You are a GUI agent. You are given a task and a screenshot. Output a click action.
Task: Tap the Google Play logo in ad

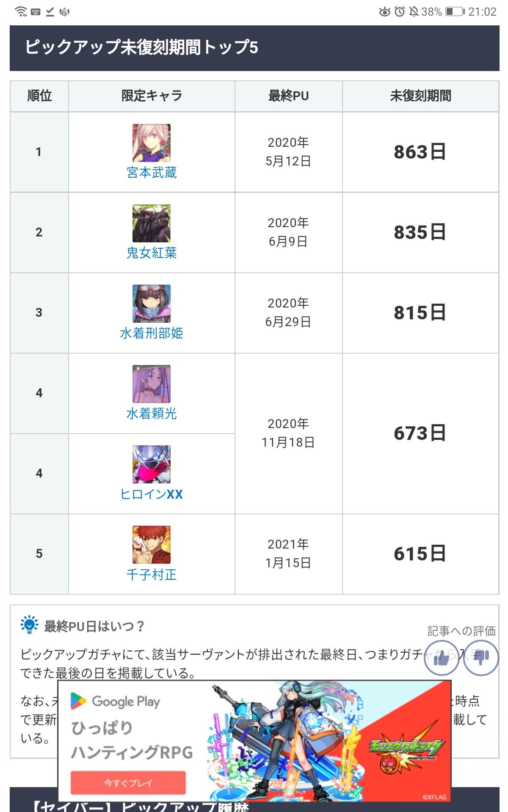115,701
